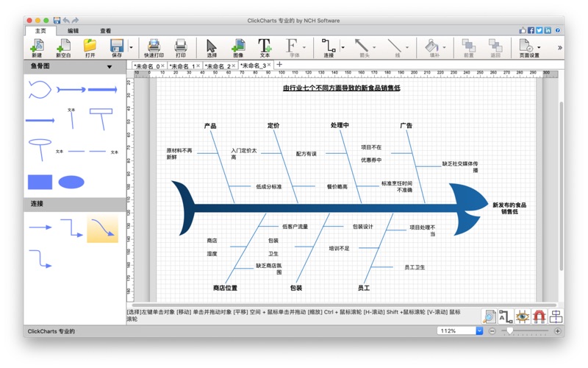Click the 前置 bring to front icon

468,48
